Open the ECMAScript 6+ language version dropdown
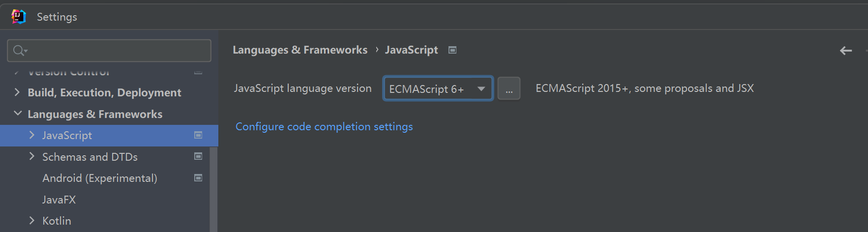Image resolution: width=868 pixels, height=232 pixels. click(x=438, y=88)
